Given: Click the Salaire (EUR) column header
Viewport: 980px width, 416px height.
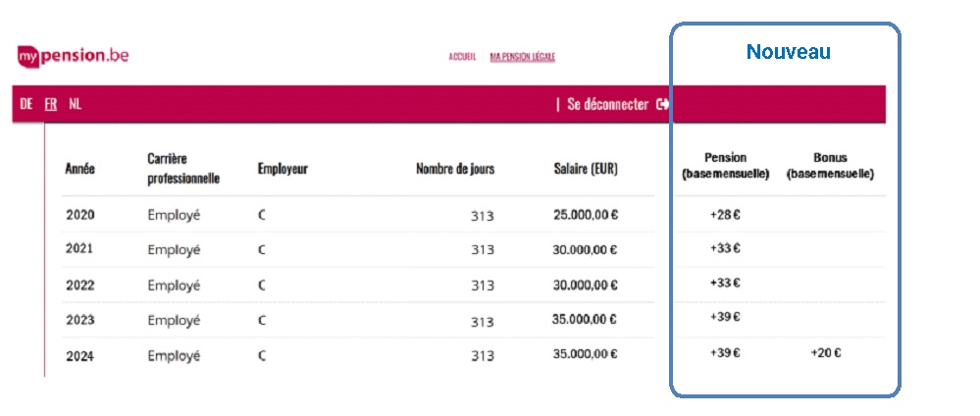Looking at the screenshot, I should (586, 169).
